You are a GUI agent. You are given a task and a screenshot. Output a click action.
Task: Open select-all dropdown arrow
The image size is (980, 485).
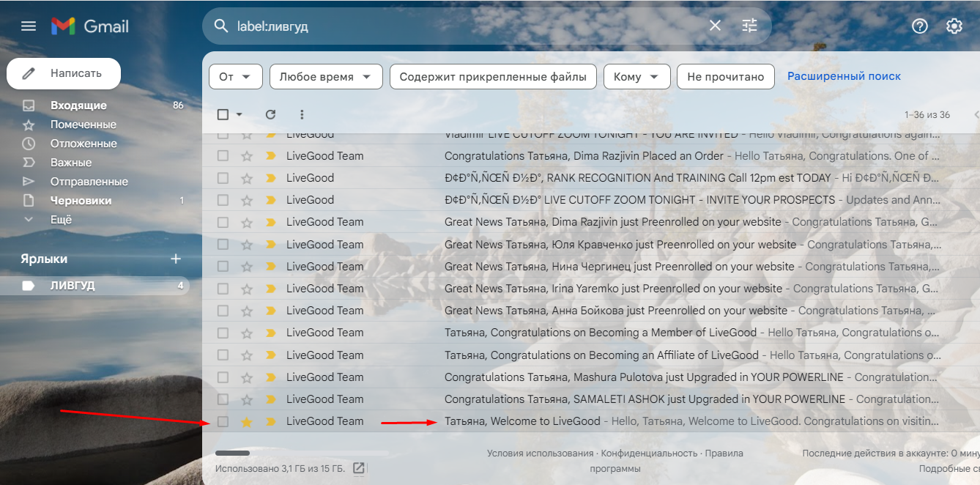coord(239,115)
